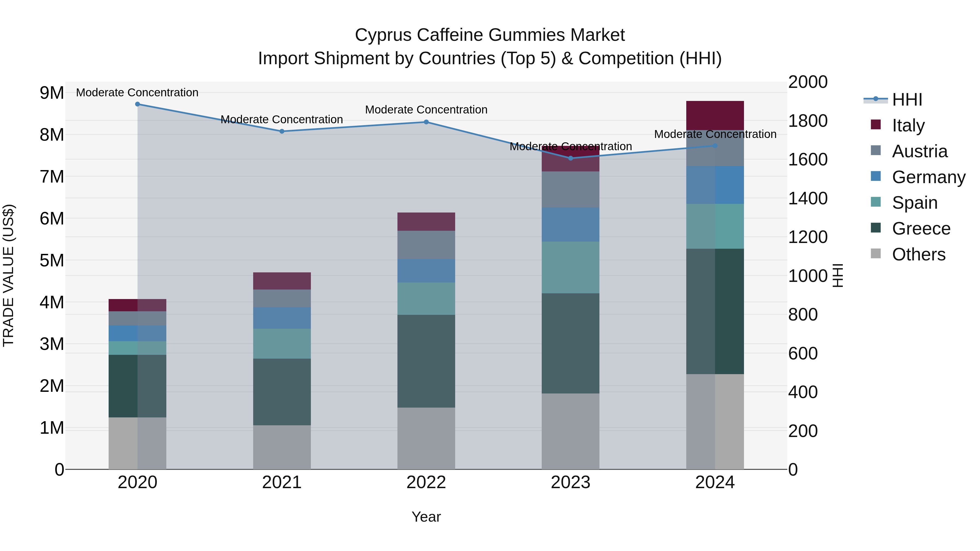980x551 pixels.
Task: Click the TRADE VALUE (US$) axis title
Action: pos(8,275)
